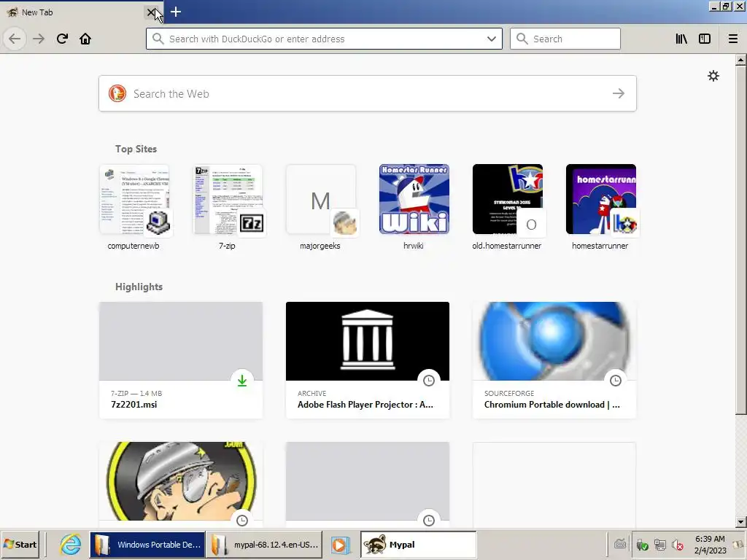747x560 pixels.
Task: Open Chromium Portable download highlight
Action: (x=554, y=360)
